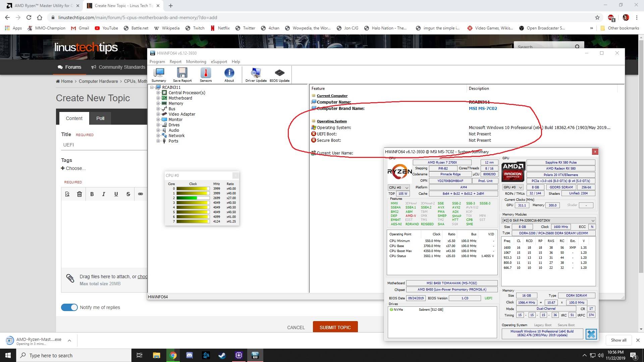The width and height of the screenshot is (644, 362).
Task: Click the Computer Hardware breadcrumb link
Action: tap(98, 81)
